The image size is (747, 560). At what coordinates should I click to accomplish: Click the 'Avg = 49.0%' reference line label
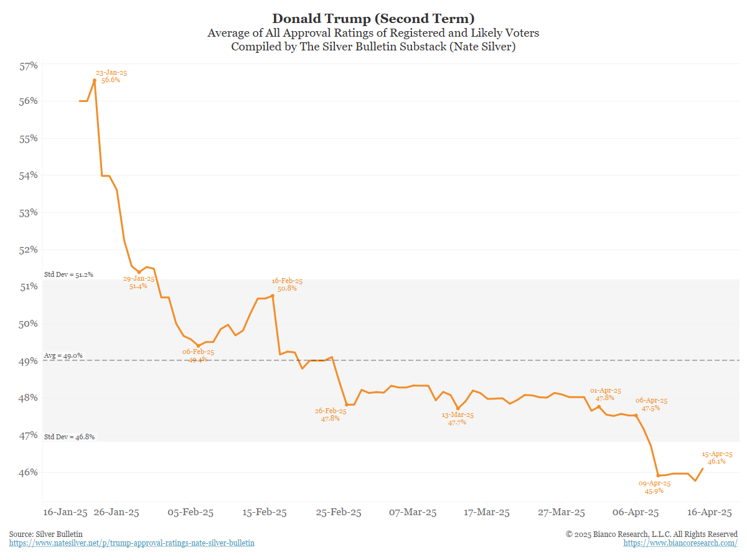63,356
